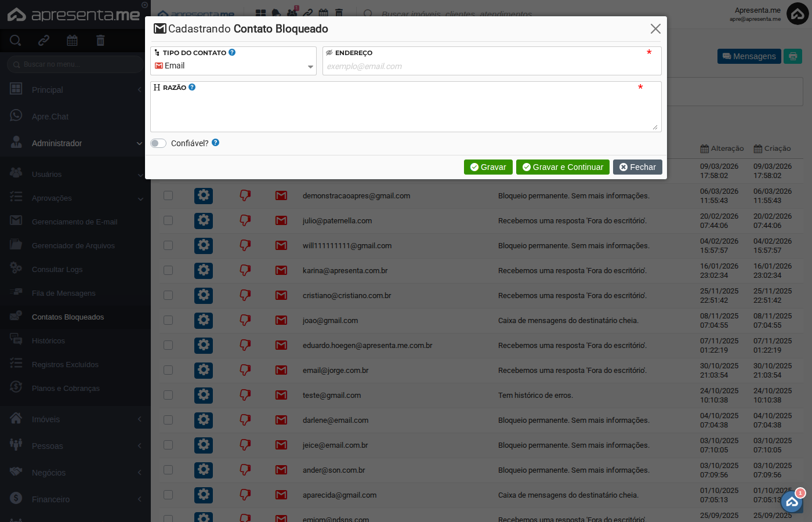
Task: Select the link icon in the top toolbar
Action: click(308, 12)
